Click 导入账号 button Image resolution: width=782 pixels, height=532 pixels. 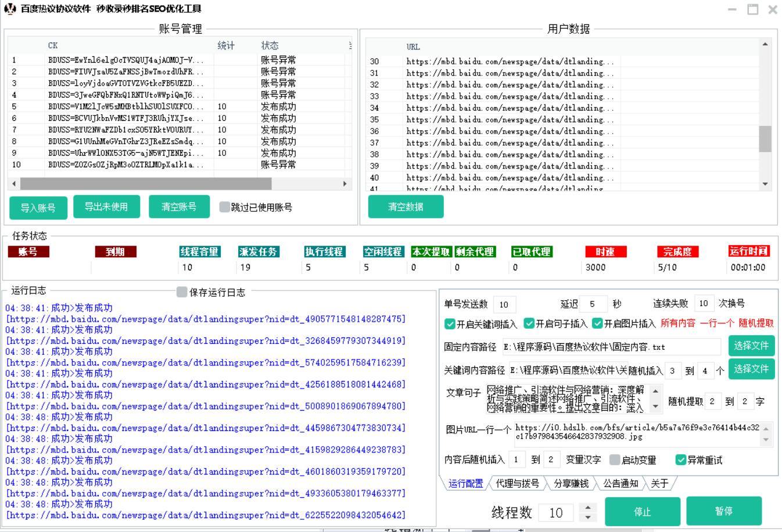[38, 207]
